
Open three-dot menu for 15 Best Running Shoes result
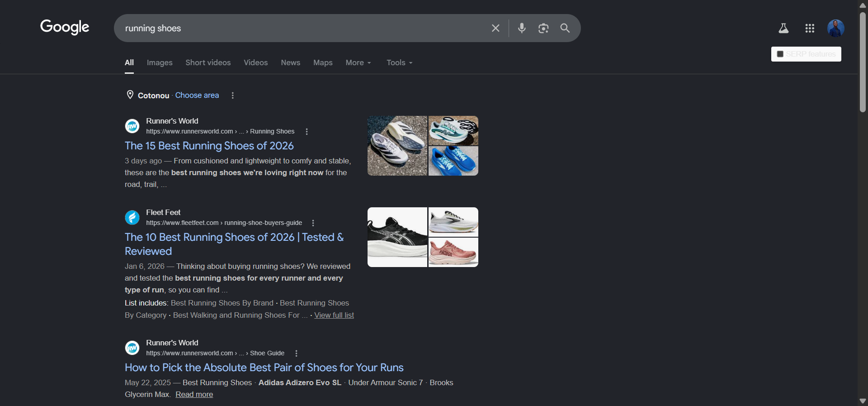(307, 132)
